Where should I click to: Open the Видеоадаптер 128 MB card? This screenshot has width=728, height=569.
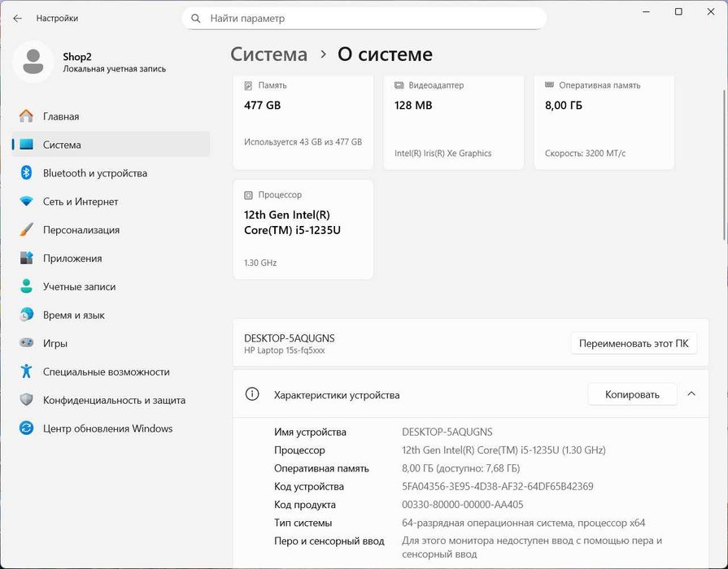pos(454,123)
